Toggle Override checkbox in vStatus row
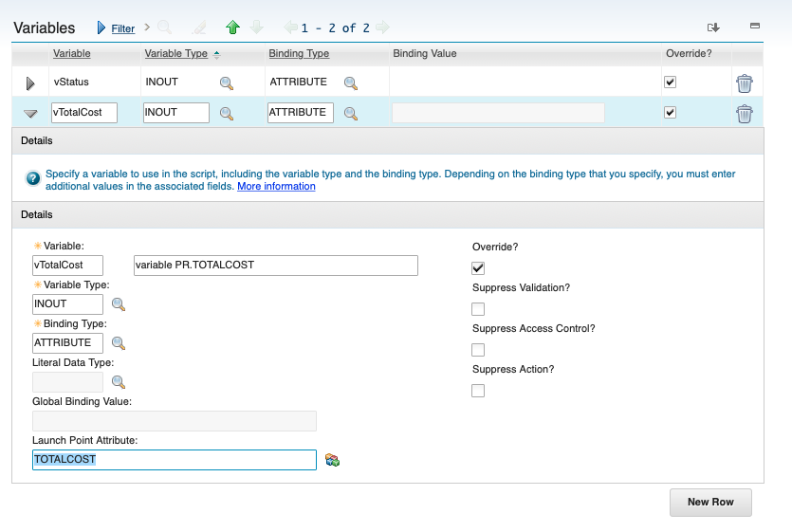The width and height of the screenshot is (792, 532). tap(670, 82)
